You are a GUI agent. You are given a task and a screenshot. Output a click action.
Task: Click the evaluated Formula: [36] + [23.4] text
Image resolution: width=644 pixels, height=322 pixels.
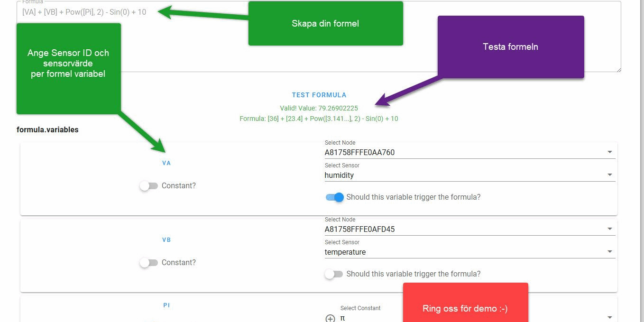coord(319,119)
